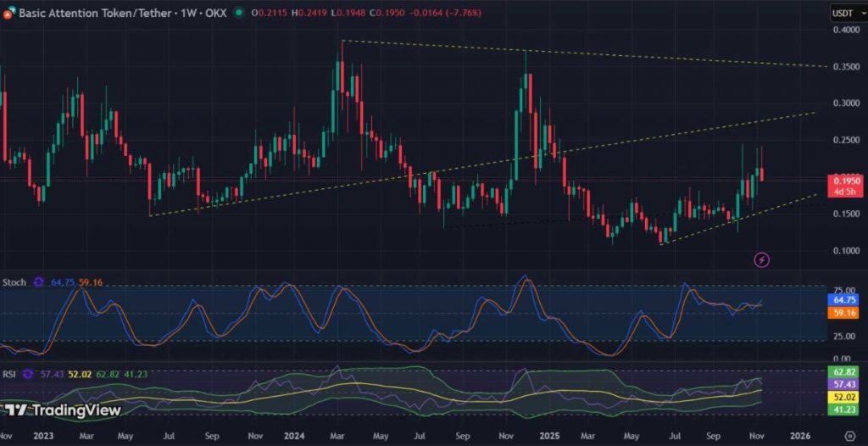The image size is (868, 446).
Task: Open the USDT currency dropdown
Action: coord(843,13)
